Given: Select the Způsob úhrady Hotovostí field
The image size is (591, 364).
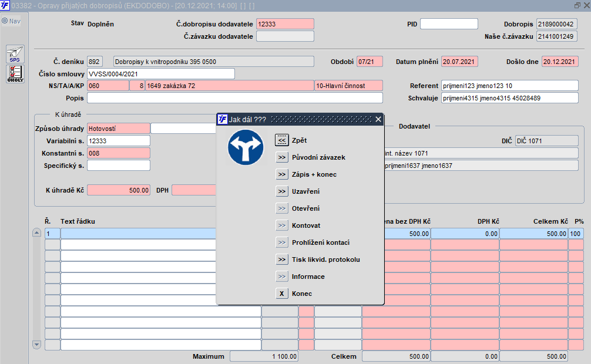Looking at the screenshot, I should tap(118, 128).
